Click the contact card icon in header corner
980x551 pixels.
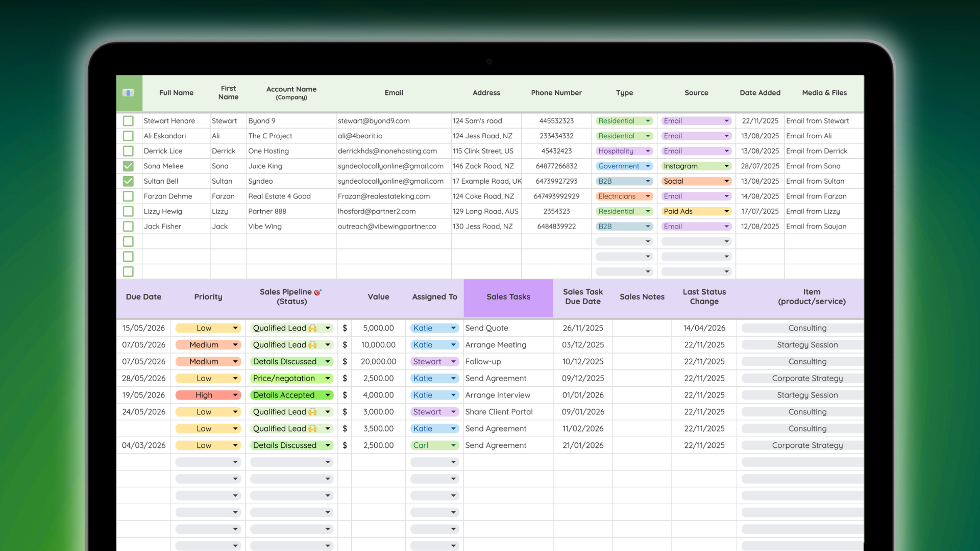pyautogui.click(x=128, y=92)
